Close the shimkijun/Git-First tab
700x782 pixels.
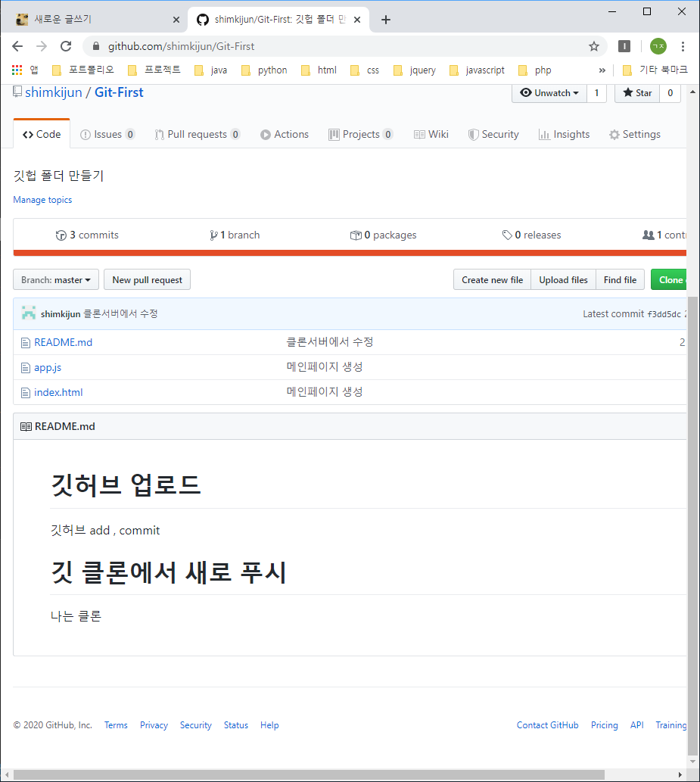(357, 20)
